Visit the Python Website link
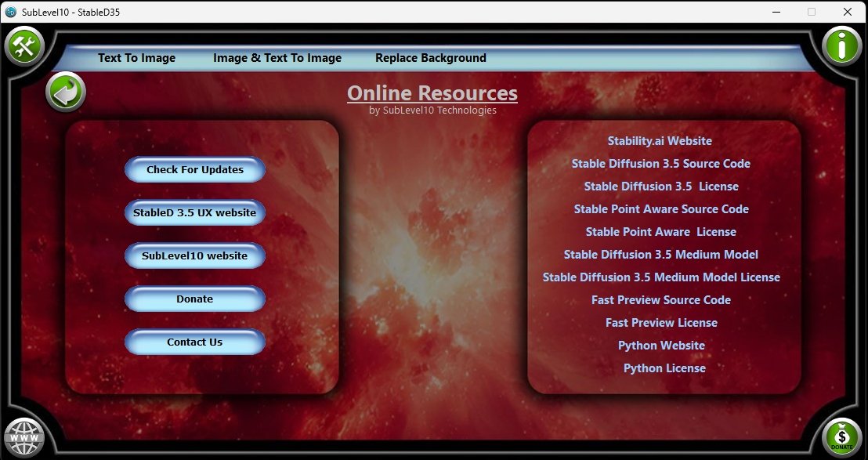This screenshot has width=868, height=460. coord(660,346)
